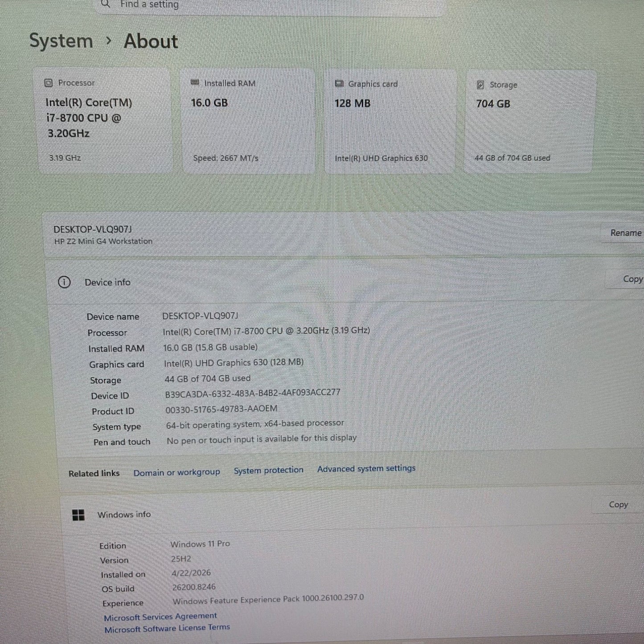Viewport: 644px width, 644px height.
Task: Click the System type value
Action: 255,424
